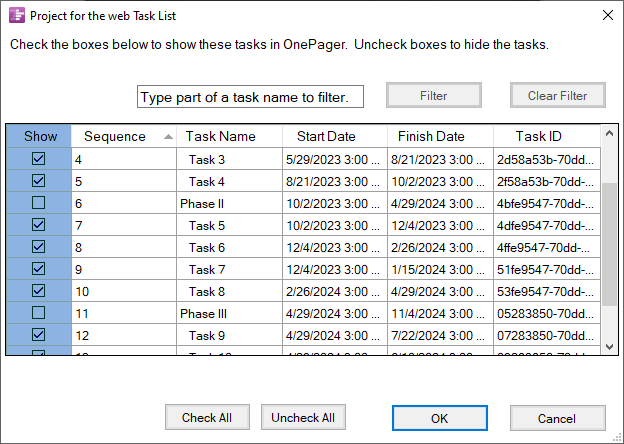Viewport: 624px width, 444px height.
Task: Click sequence cell with value 4
Action: tap(124, 160)
